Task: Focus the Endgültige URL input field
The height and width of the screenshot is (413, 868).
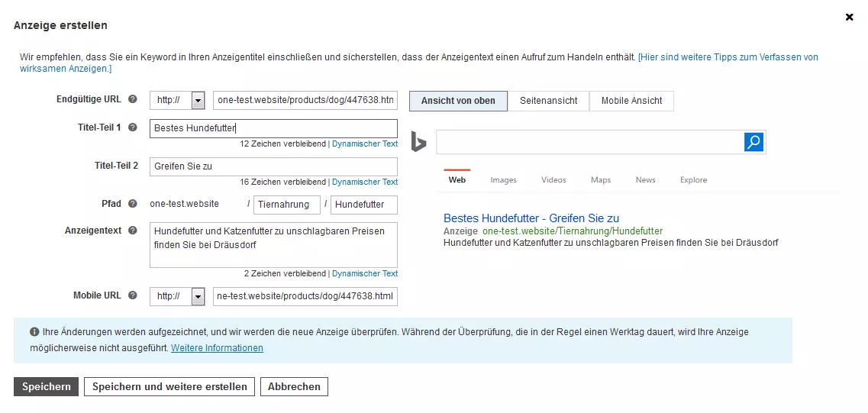Action: 305,100
